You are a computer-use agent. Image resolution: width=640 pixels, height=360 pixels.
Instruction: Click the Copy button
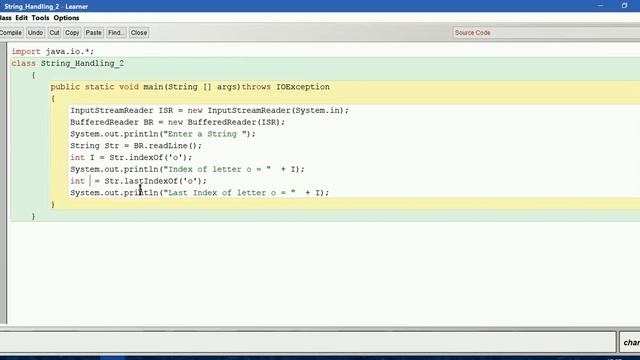coord(72,33)
